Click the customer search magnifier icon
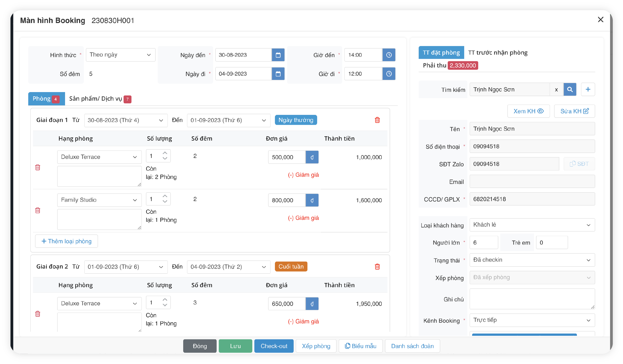This screenshot has width=623, height=364. pyautogui.click(x=570, y=89)
